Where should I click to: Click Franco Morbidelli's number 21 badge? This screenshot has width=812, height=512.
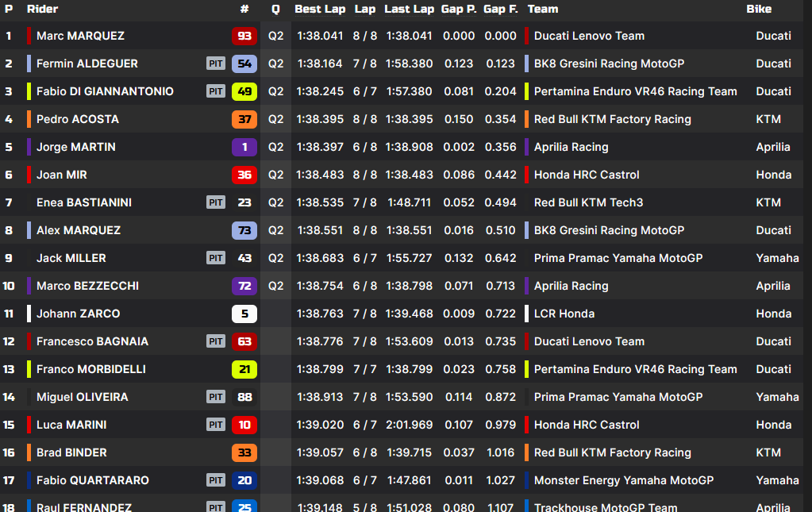pyautogui.click(x=244, y=369)
